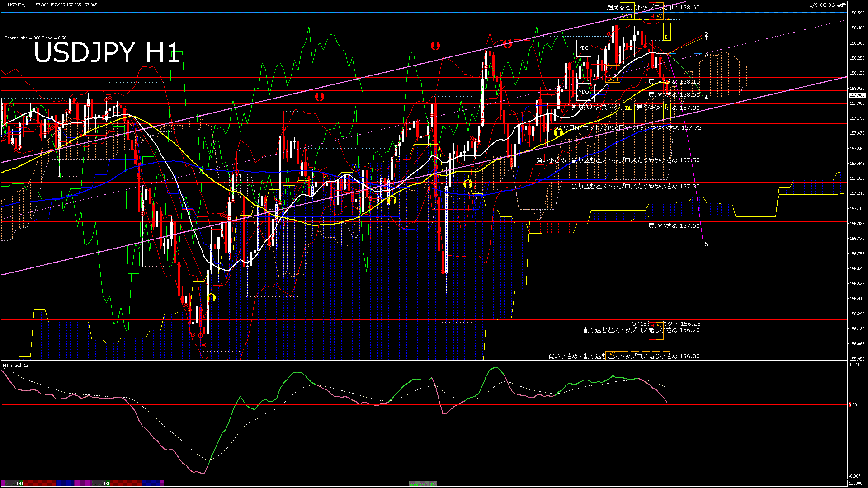Toggle the macd ON button
The image size is (868, 488).
[422, 484]
